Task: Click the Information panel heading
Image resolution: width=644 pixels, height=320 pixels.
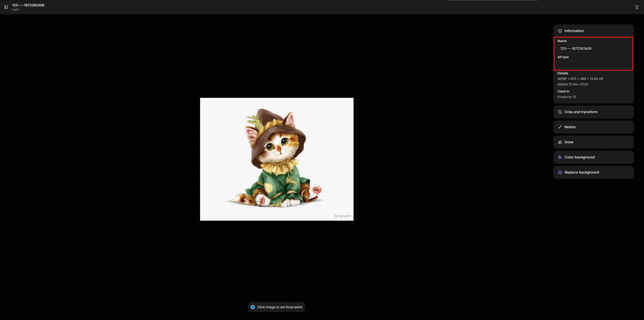Action: [x=574, y=31]
